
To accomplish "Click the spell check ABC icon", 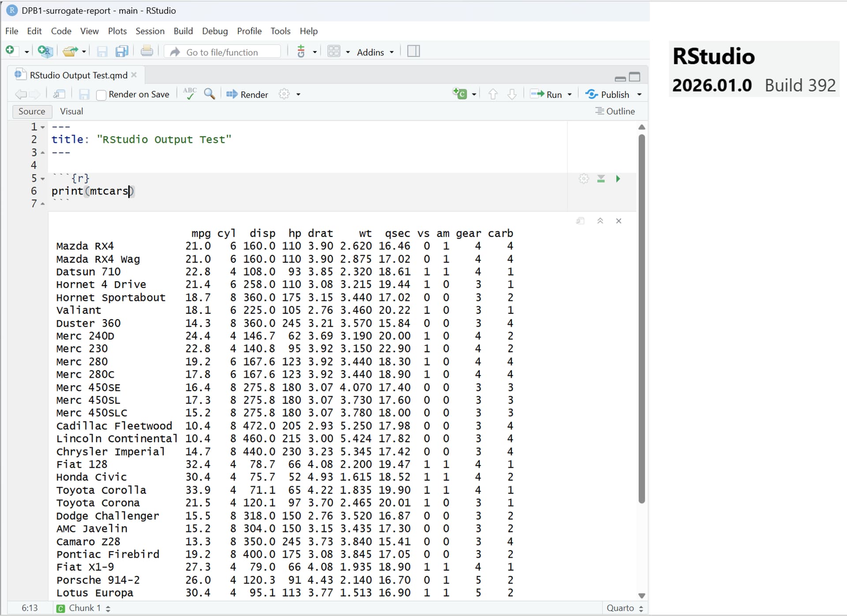I will pyautogui.click(x=190, y=94).
